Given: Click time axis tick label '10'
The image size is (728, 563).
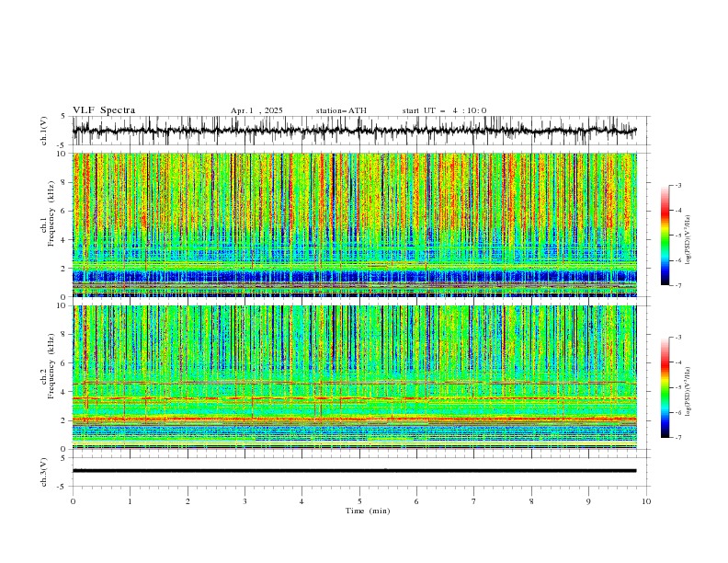Looking at the screenshot, I should click(646, 501).
